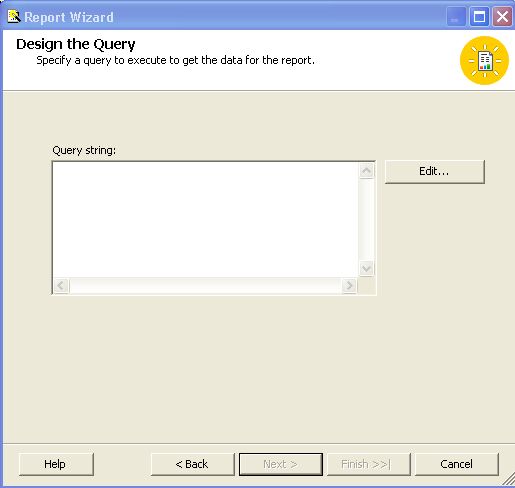Click the query box scroll-down arrow
Screen dimensions: 515x488
[366, 268]
